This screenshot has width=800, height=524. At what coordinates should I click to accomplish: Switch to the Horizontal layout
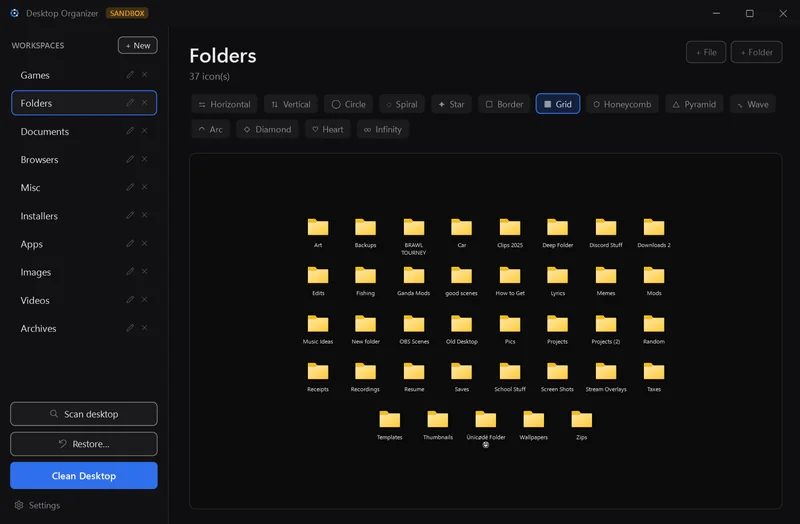pyautogui.click(x=224, y=104)
